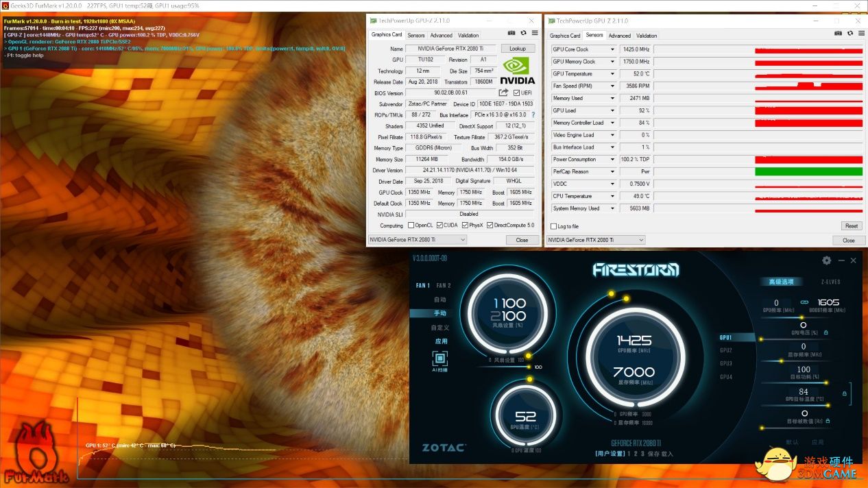
Task: Select GPU2 in FireStorm GPU list
Action: [726, 350]
